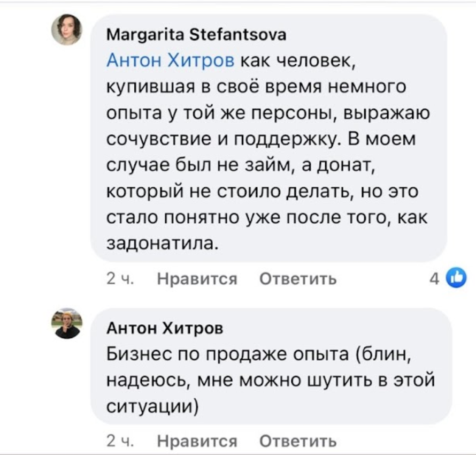
Task: Reply to Антон's comment using Ответить
Action: (x=298, y=441)
